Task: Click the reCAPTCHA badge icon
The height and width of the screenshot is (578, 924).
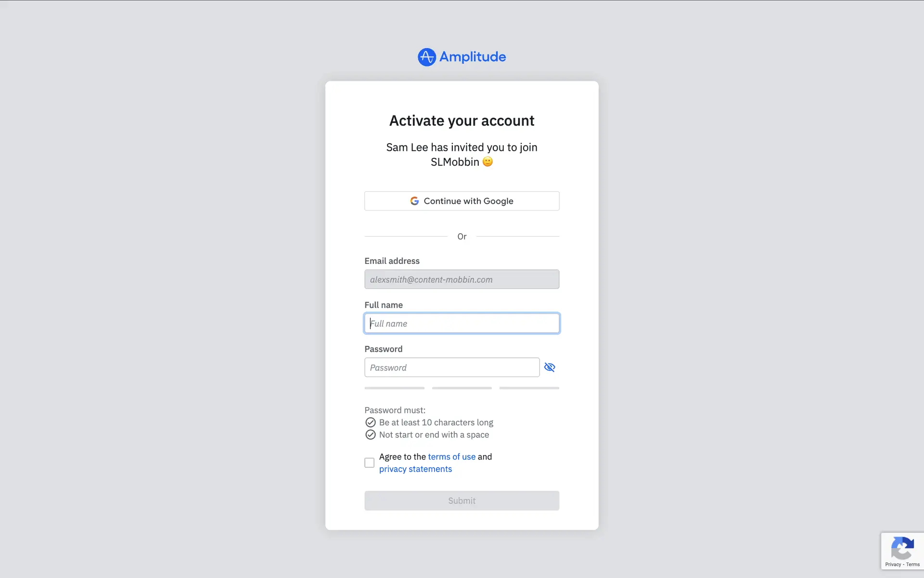Action: click(902, 548)
